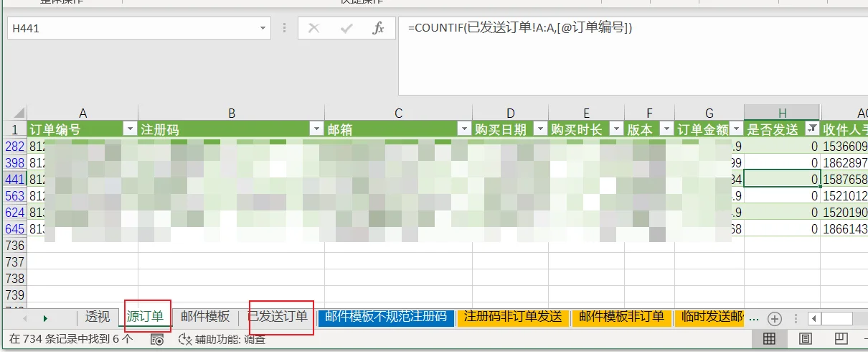
Task: Open the 注册码 filter dropdown
Action: pos(316,129)
